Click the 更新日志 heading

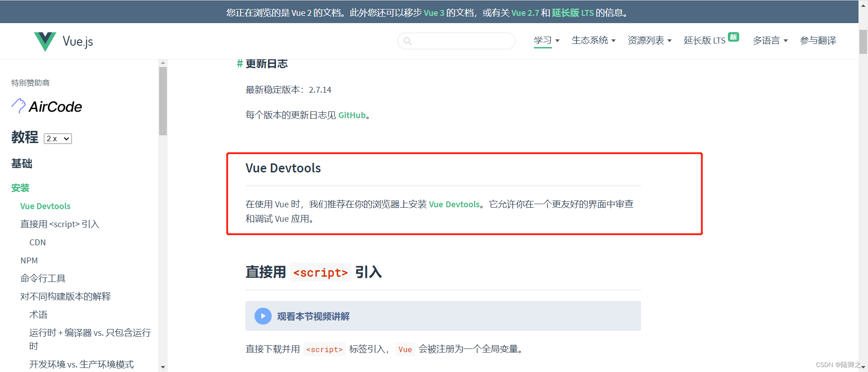(x=266, y=64)
